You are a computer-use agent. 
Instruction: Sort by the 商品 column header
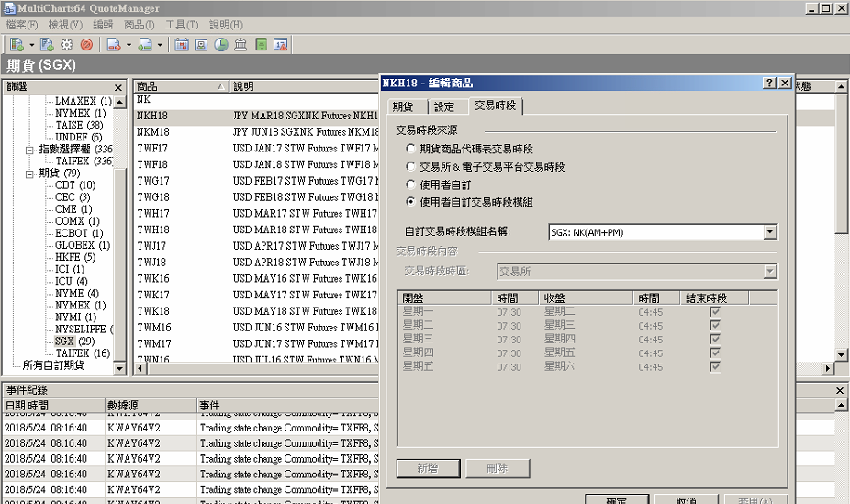pos(182,86)
